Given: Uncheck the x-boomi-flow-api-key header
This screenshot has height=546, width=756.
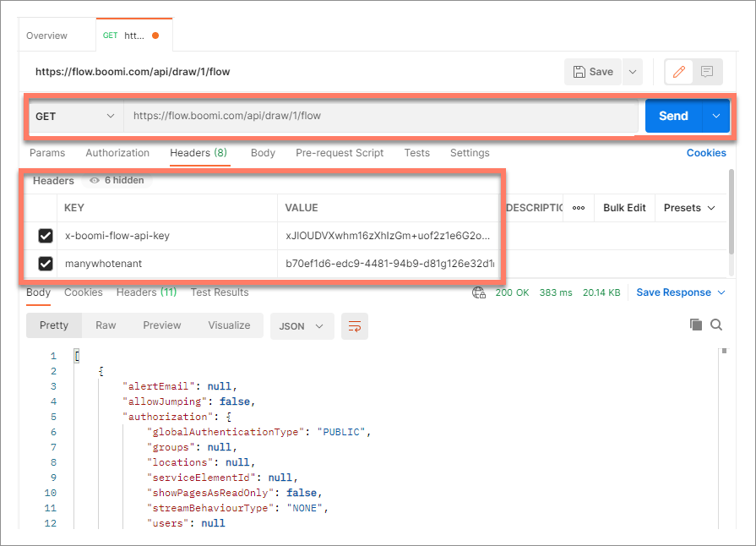Looking at the screenshot, I should pos(46,236).
